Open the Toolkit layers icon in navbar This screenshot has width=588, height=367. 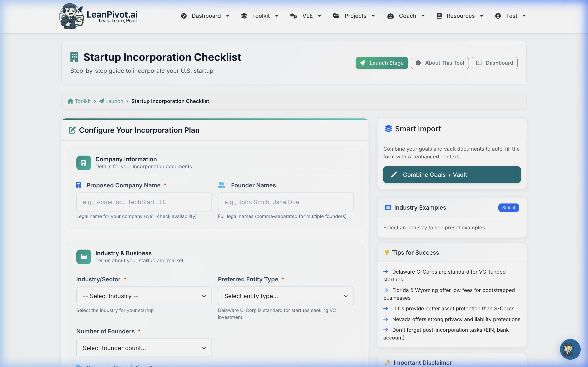[245, 15]
